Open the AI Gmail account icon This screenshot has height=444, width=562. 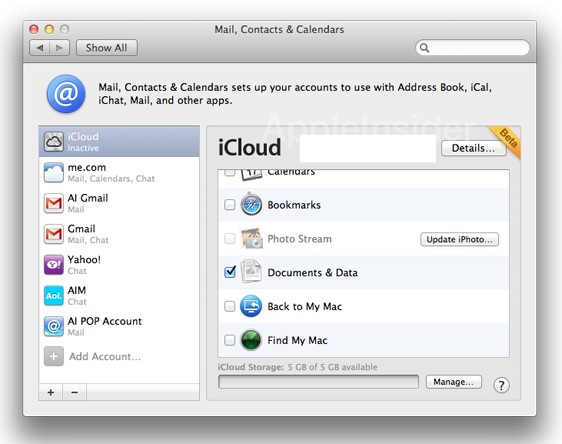54,203
